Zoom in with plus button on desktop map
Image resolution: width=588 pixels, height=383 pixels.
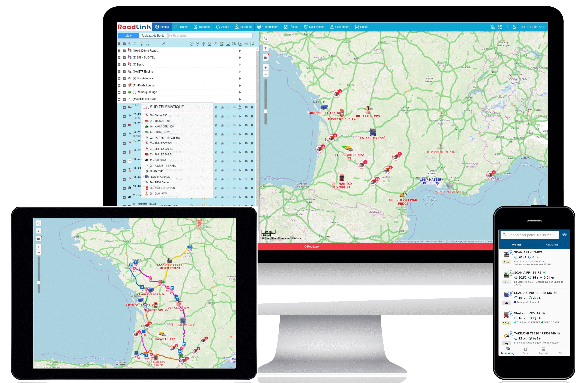pos(265,68)
